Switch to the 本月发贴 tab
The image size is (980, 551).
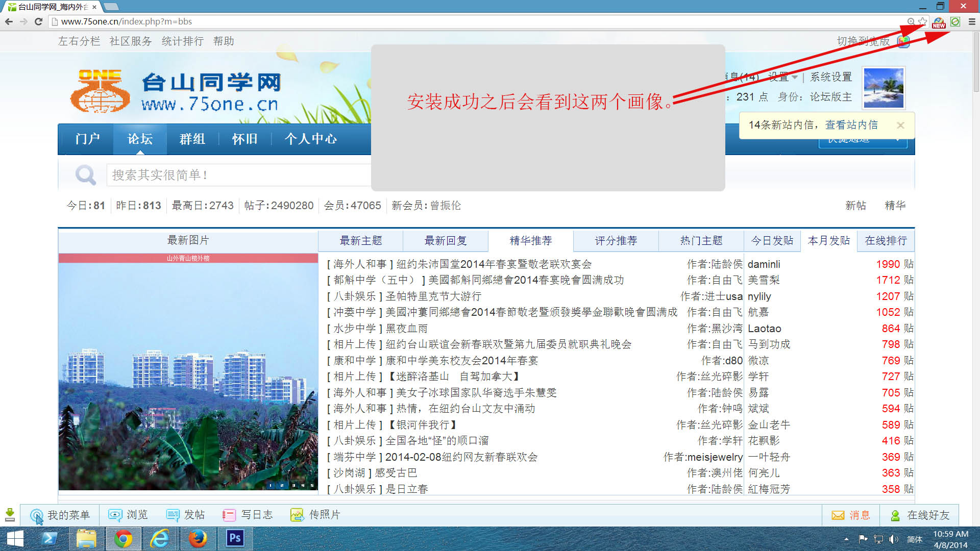click(829, 241)
